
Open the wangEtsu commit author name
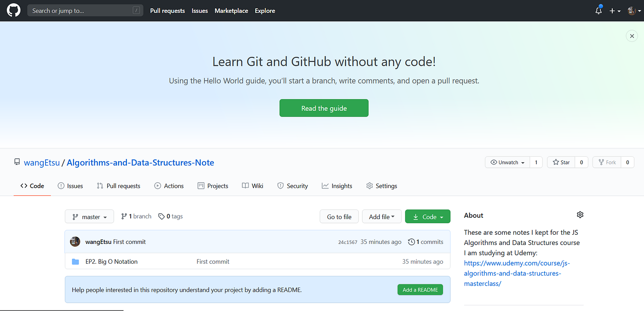point(98,242)
